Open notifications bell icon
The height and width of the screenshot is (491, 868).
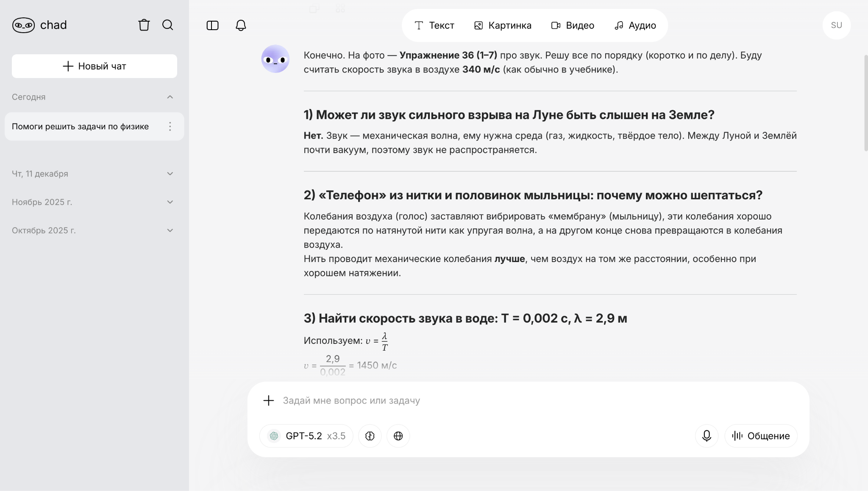click(241, 25)
